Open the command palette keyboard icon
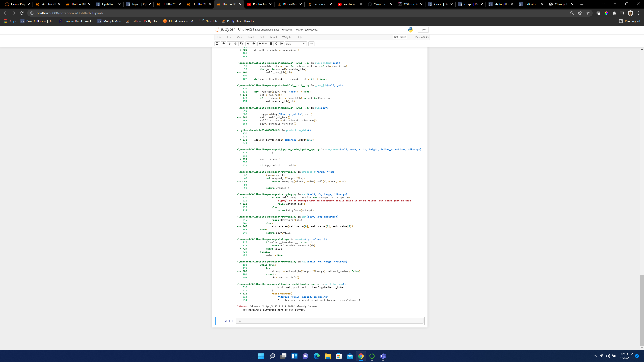This screenshot has height=362, width=644. [x=311, y=44]
